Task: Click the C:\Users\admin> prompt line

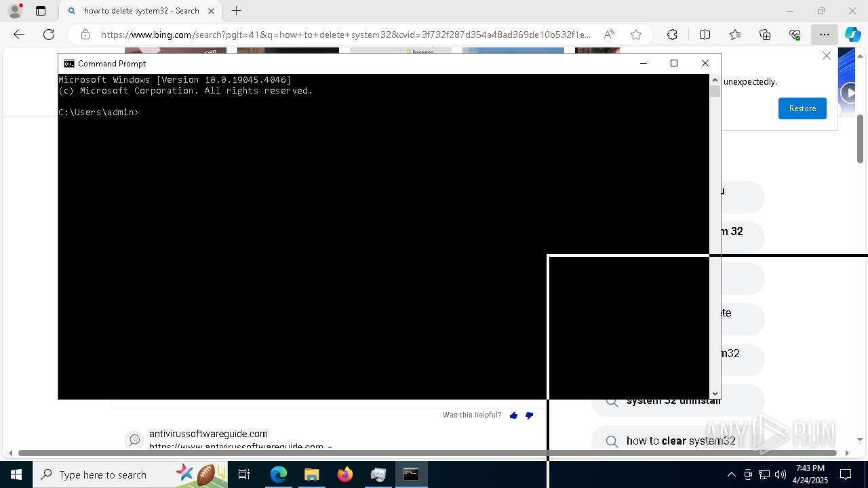Action: click(x=99, y=113)
